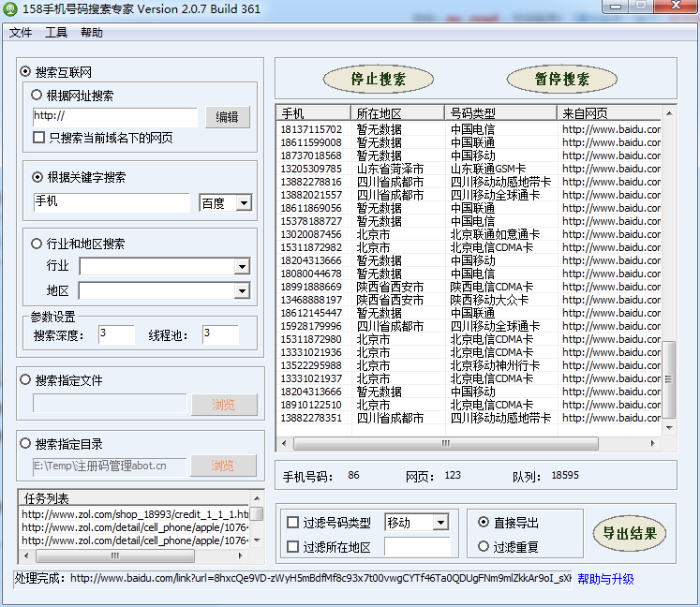
Task: Select the row with number 13522295988
Action: point(469,365)
